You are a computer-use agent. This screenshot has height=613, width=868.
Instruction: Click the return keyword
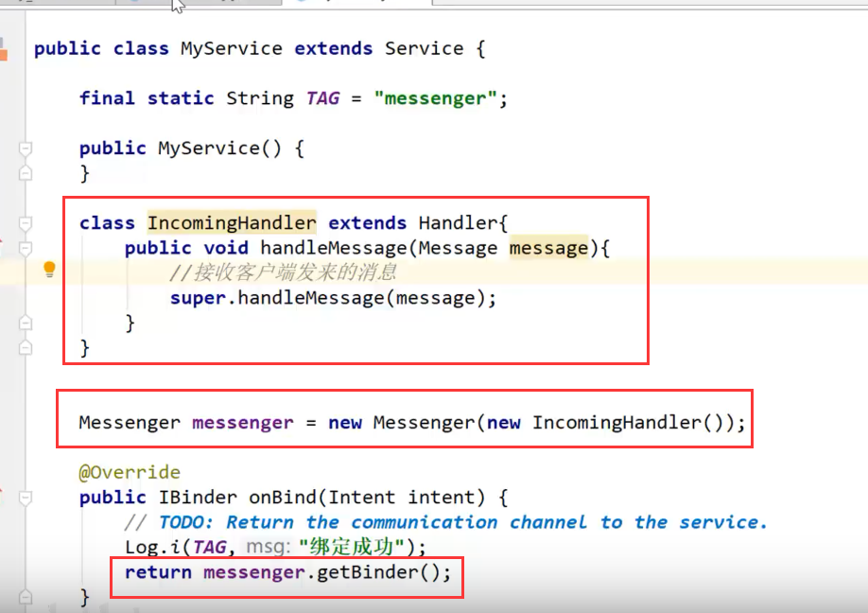158,572
